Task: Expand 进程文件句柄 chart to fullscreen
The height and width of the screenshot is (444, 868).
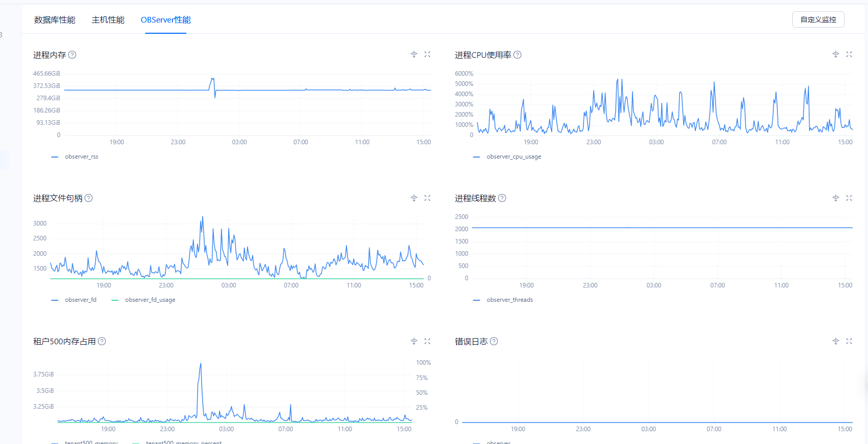Action: (427, 198)
